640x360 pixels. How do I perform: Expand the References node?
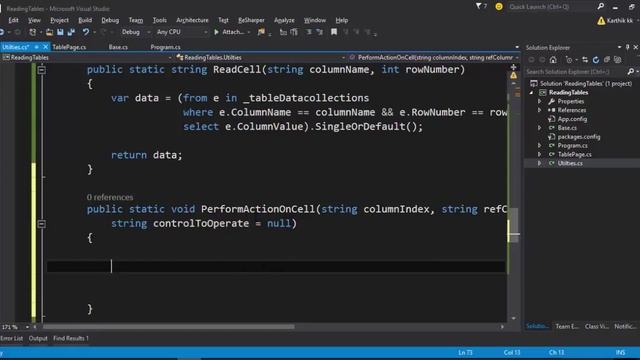(x=540, y=110)
